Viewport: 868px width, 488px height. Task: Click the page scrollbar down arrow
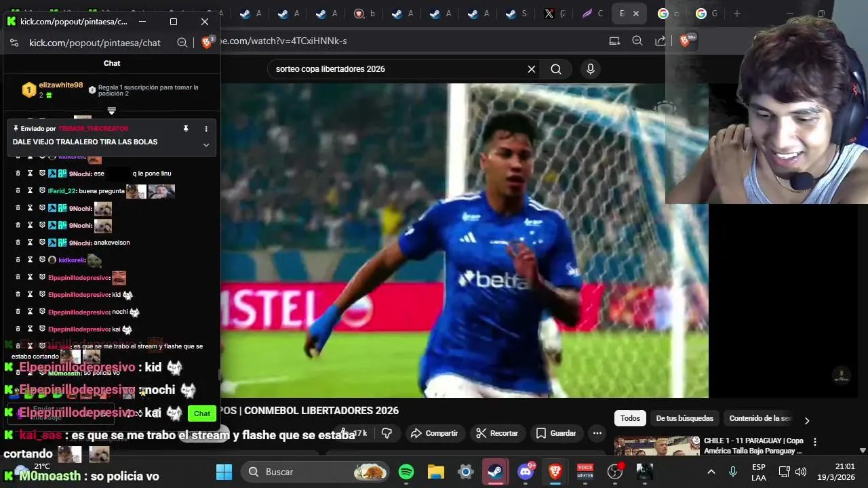(x=863, y=450)
